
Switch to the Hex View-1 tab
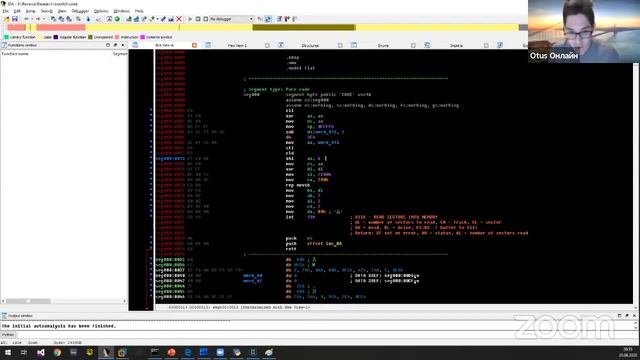pos(237,45)
